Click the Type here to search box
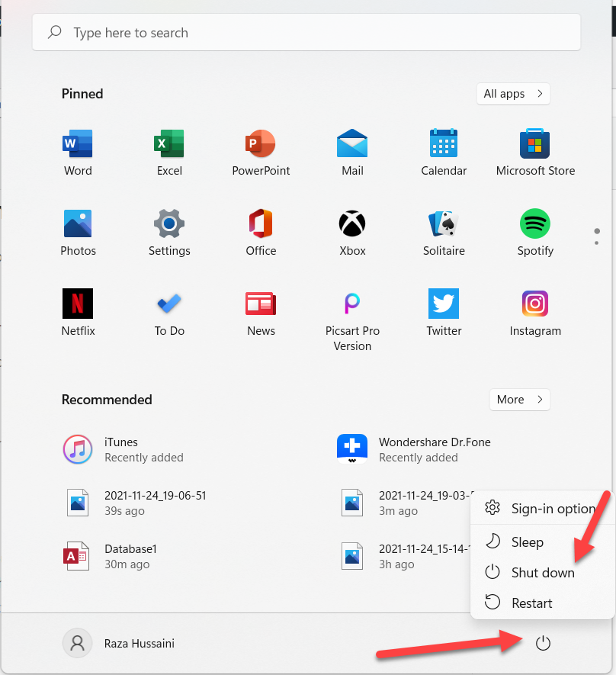The width and height of the screenshot is (616, 675). point(306,33)
